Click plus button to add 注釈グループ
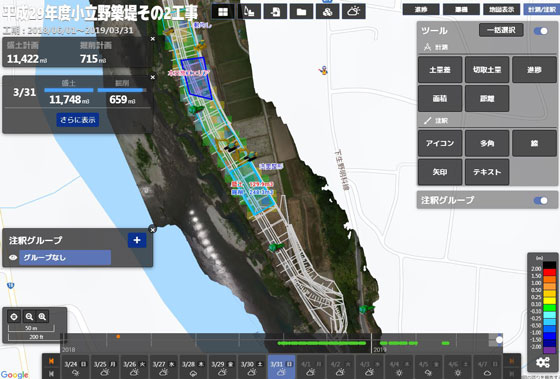 pyautogui.click(x=137, y=240)
